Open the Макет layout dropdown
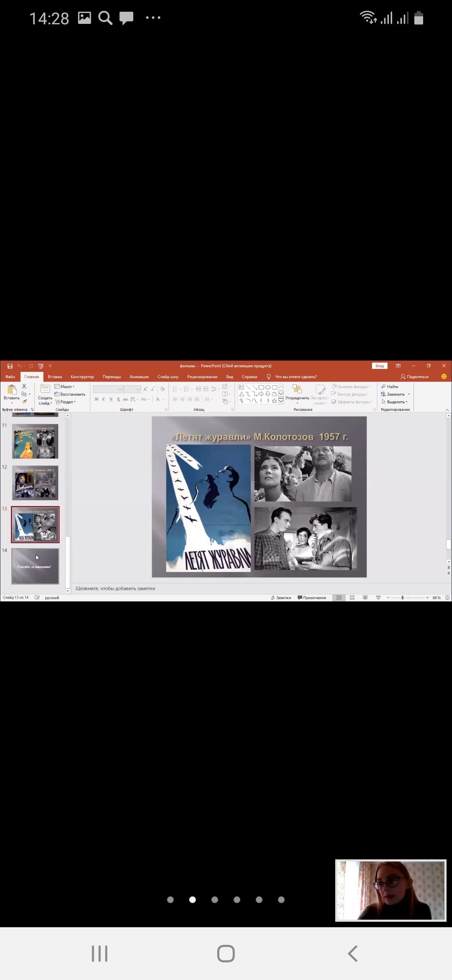 coord(65,387)
